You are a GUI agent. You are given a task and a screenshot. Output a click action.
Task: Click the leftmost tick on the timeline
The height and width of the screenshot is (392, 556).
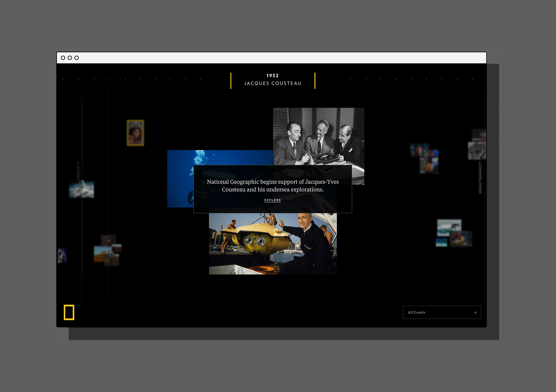click(63, 79)
